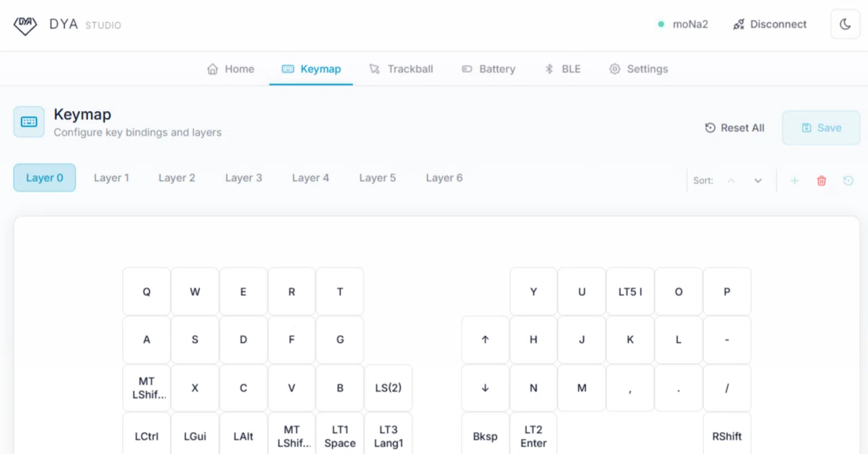Move layer down with sort chevron
The height and width of the screenshot is (454, 868).
(758, 181)
